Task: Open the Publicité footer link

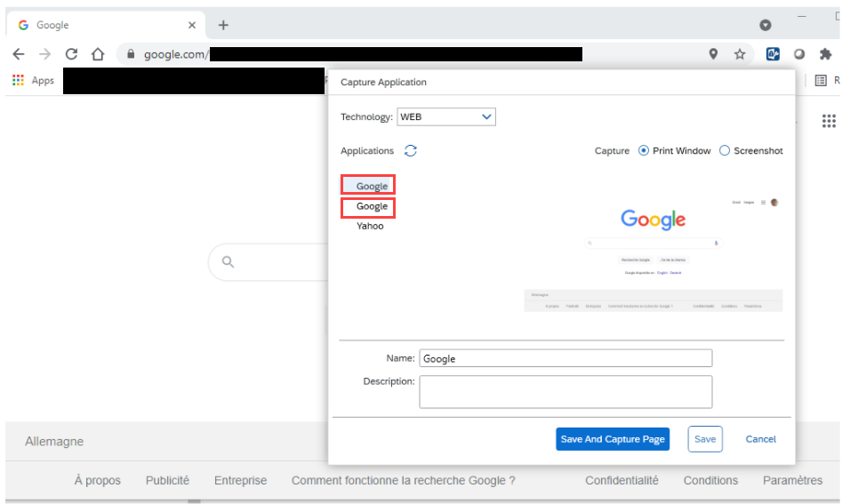Action: point(167,480)
